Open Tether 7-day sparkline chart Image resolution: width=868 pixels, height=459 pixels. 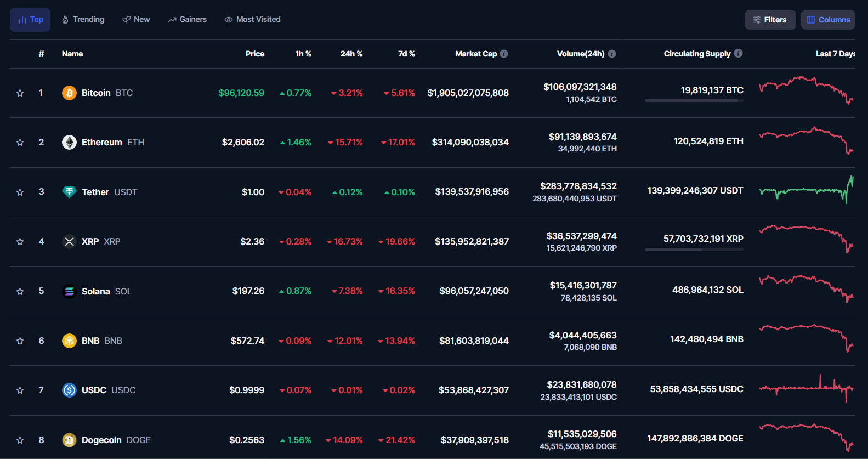806,190
